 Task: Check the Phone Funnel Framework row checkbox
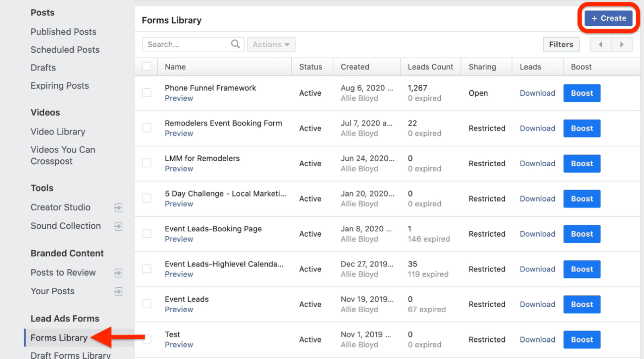[x=147, y=93]
